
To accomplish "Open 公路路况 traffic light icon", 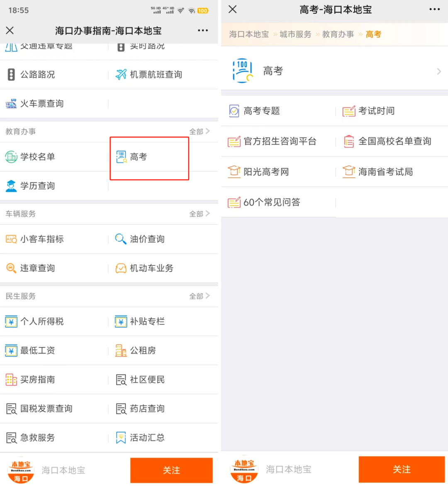I will pyautogui.click(x=11, y=75).
